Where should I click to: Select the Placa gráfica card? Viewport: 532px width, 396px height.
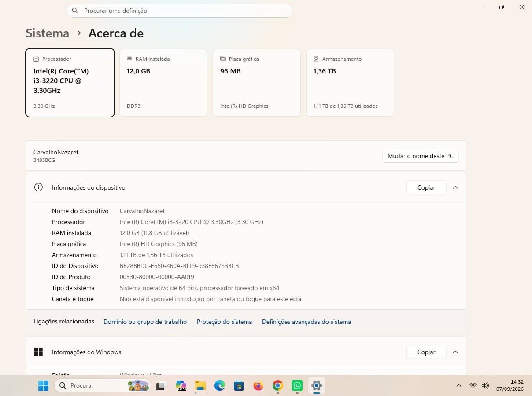click(x=257, y=83)
